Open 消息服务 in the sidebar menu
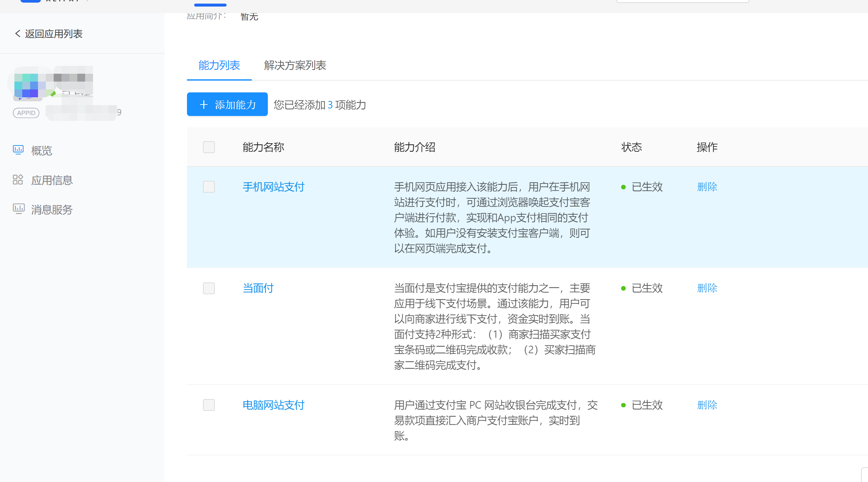This screenshot has height=482, width=868. (52, 209)
